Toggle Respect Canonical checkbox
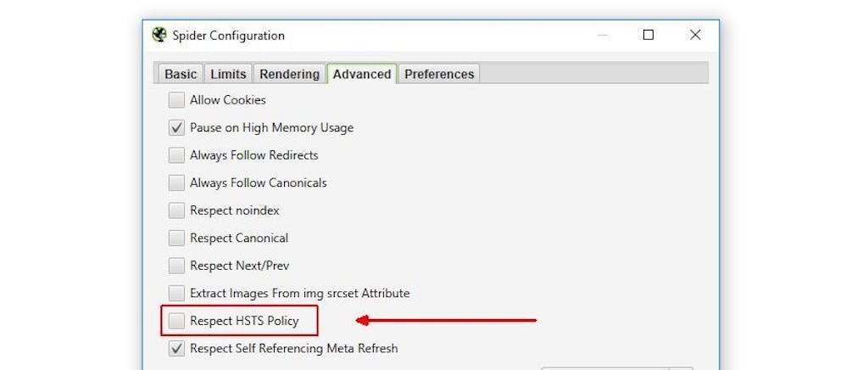Viewport: 868px width, 370px height. (x=176, y=238)
